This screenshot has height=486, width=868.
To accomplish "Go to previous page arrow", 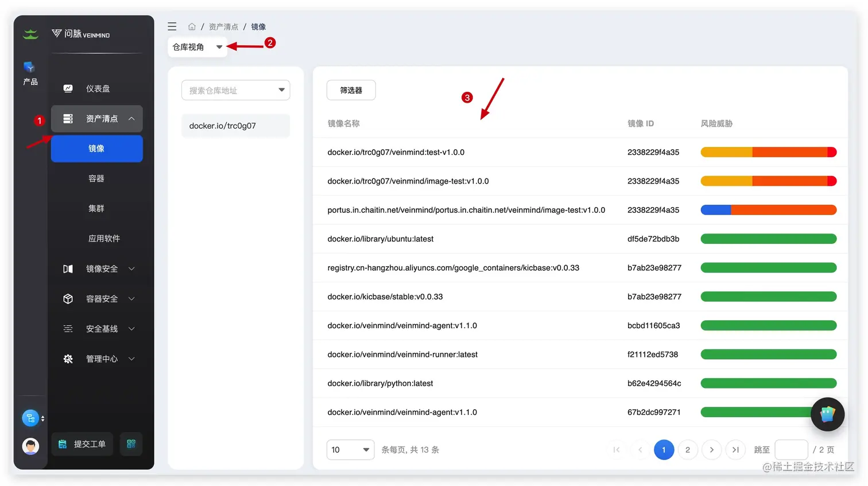I will tap(640, 450).
